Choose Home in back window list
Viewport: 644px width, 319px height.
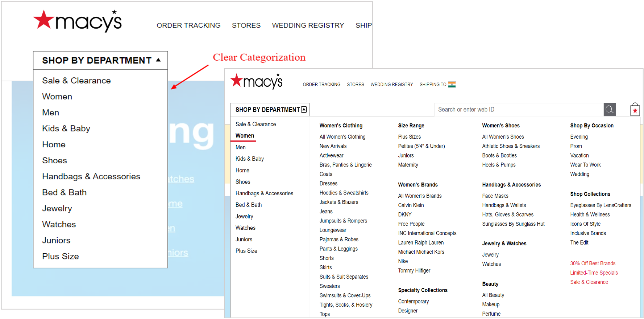click(x=54, y=144)
